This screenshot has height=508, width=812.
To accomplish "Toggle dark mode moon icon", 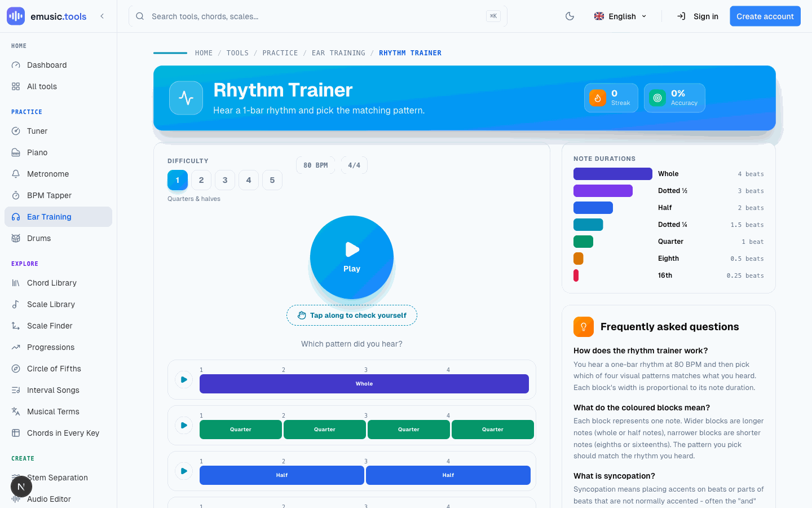I will pos(570,16).
